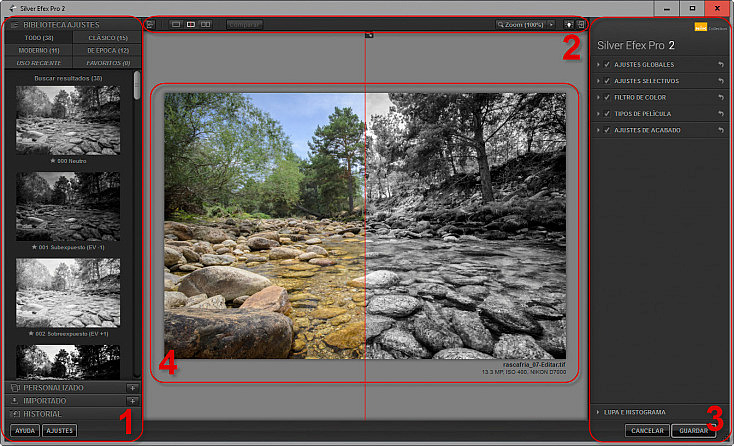Image resolution: width=734 pixels, height=446 pixels.
Task: Add a custom preset in Personalizado
Action: tap(132, 388)
